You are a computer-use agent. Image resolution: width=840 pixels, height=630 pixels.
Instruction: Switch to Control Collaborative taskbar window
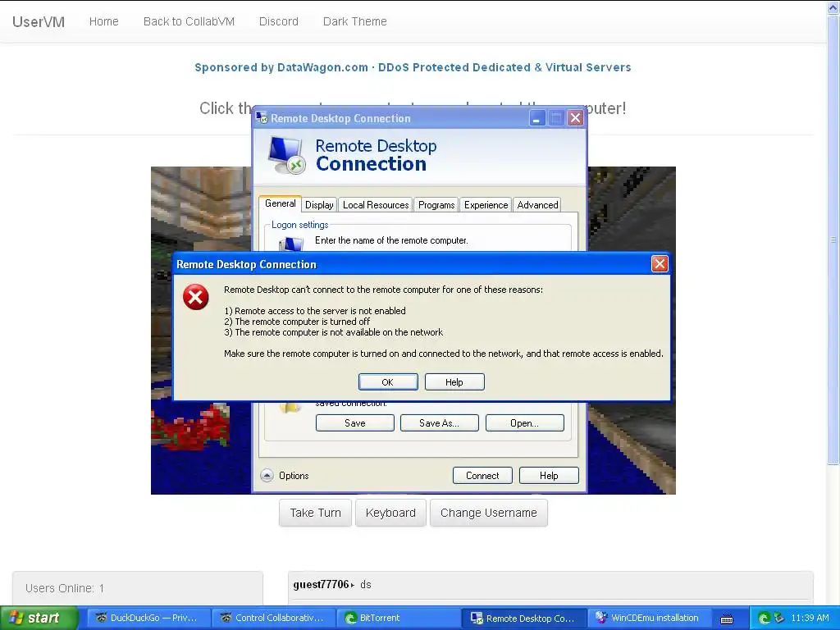274,619
